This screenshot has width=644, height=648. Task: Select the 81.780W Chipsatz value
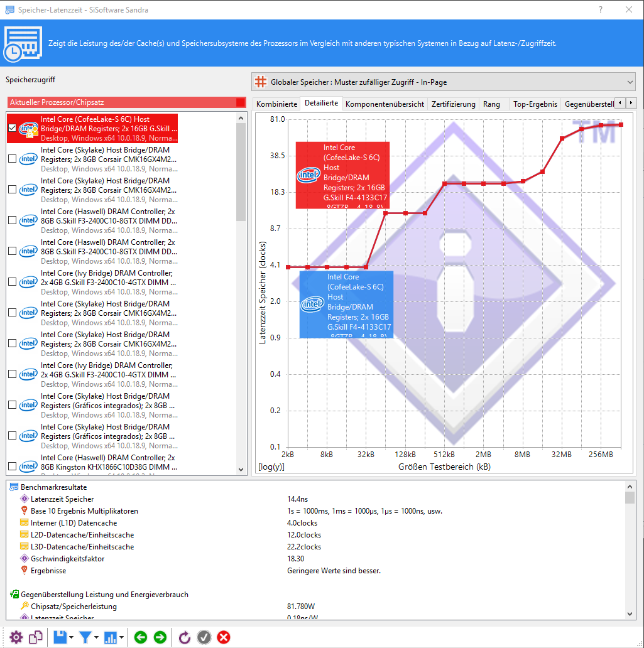301,607
